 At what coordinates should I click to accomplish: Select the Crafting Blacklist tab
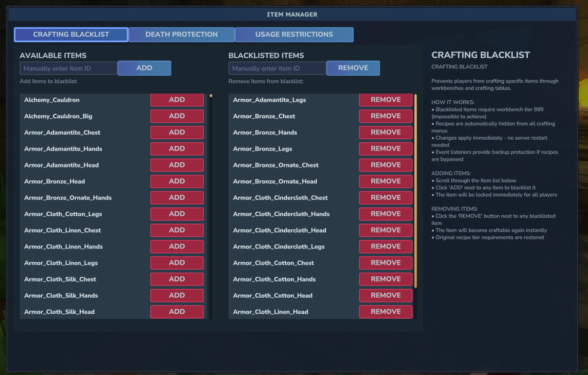71,35
